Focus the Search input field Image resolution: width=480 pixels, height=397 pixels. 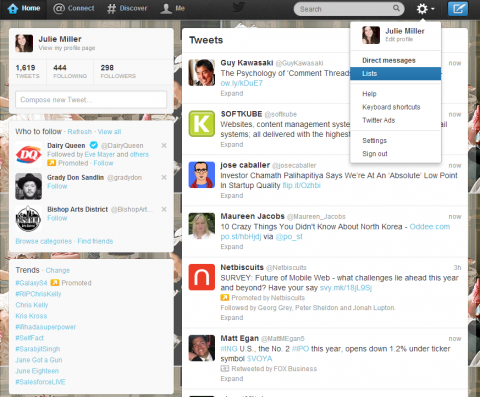(349, 9)
